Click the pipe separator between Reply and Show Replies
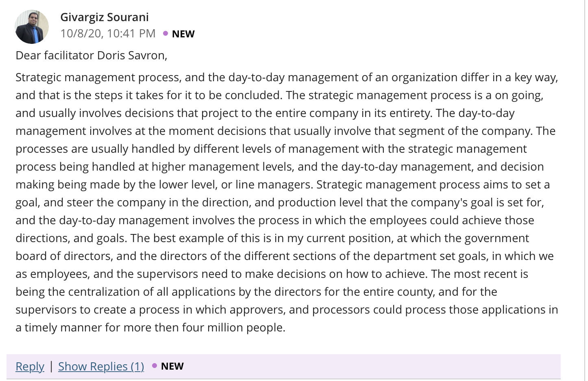 click(x=51, y=366)
